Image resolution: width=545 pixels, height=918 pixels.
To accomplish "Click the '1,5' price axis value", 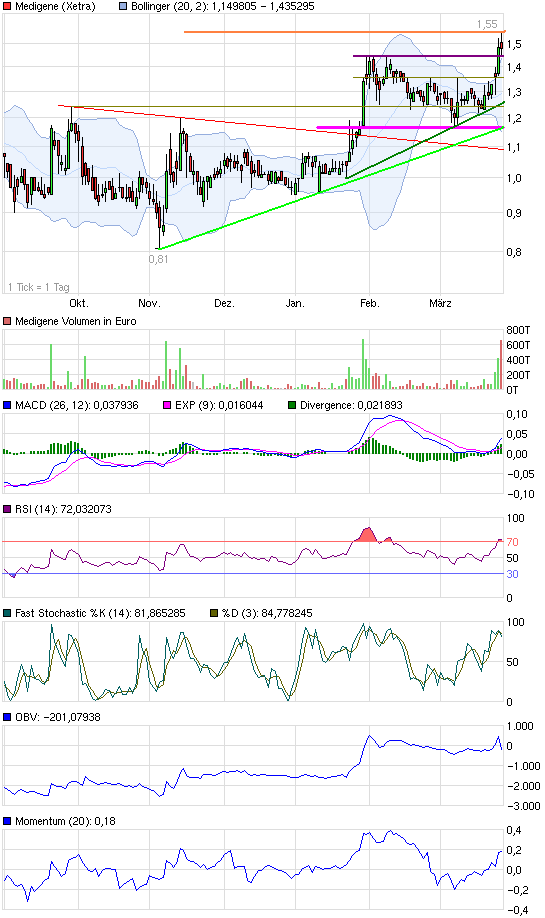I will (x=514, y=44).
